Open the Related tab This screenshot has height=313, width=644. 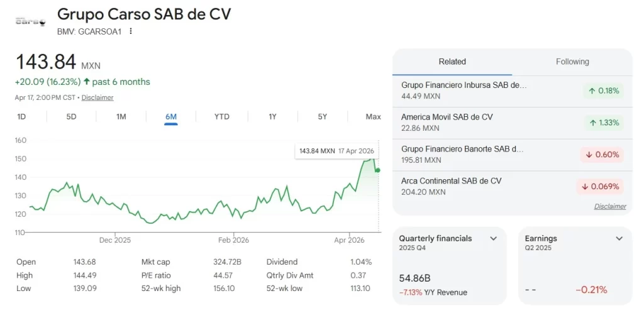(452, 62)
